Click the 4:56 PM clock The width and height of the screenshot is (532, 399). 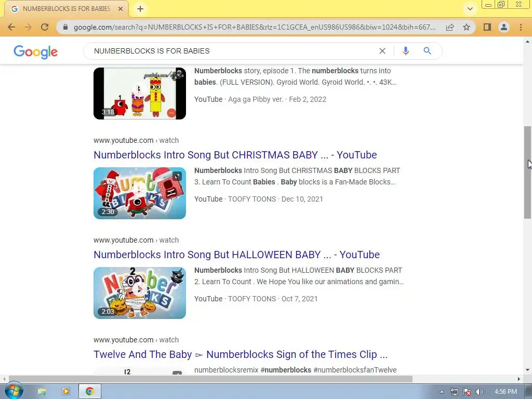(x=506, y=392)
